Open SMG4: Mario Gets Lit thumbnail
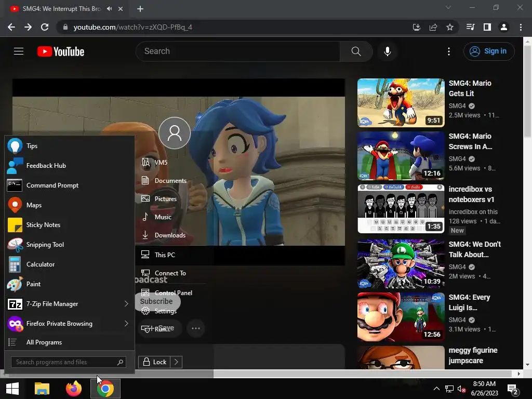The width and height of the screenshot is (532, 399). pyautogui.click(x=401, y=103)
